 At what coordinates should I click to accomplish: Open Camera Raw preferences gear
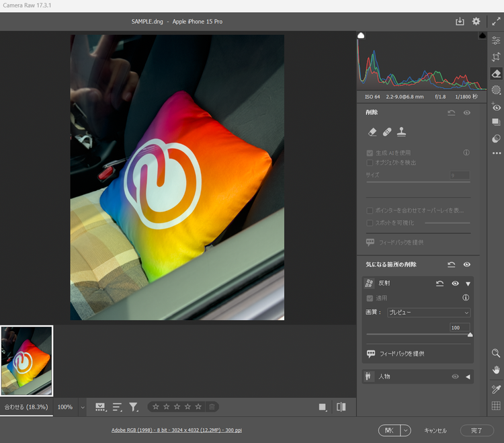(x=476, y=22)
